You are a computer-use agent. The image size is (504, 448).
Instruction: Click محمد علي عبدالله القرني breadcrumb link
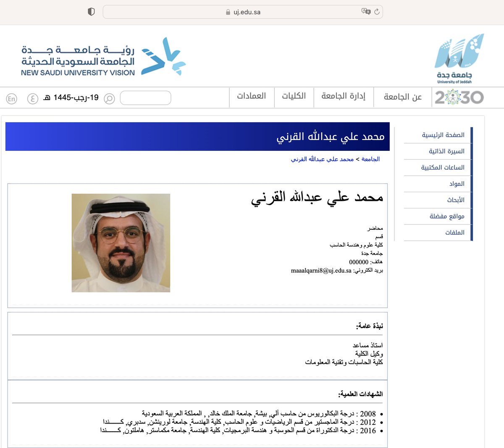[x=322, y=159]
